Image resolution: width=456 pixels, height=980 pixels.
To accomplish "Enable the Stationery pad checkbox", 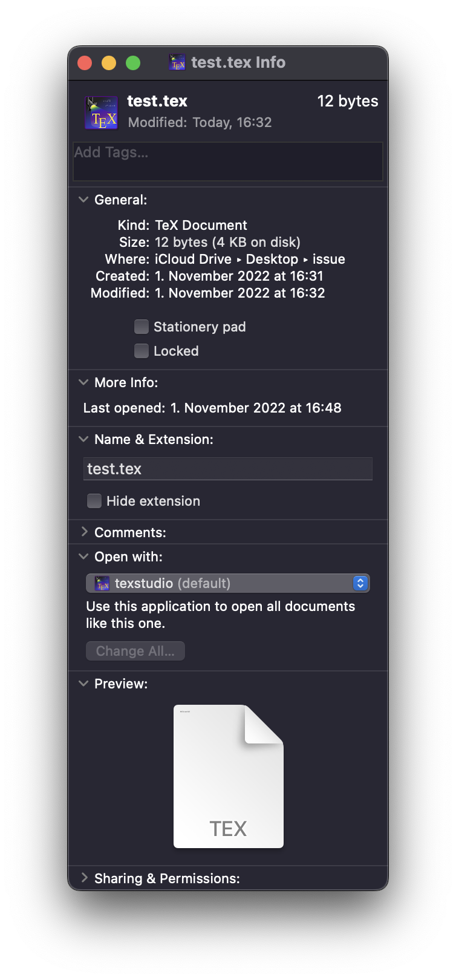I will pyautogui.click(x=142, y=327).
